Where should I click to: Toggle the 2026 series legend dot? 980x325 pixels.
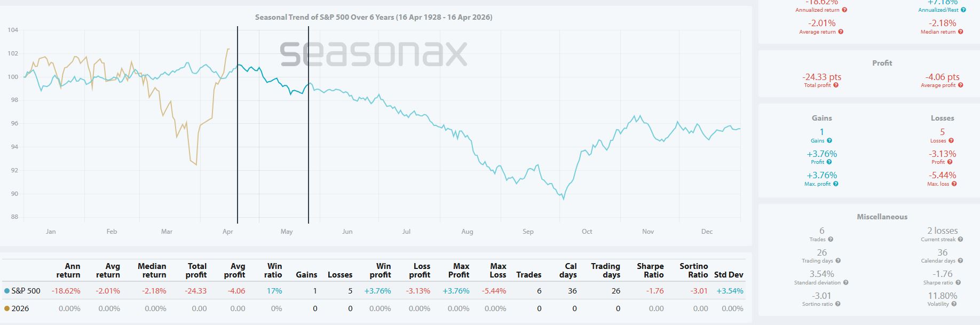point(7,309)
